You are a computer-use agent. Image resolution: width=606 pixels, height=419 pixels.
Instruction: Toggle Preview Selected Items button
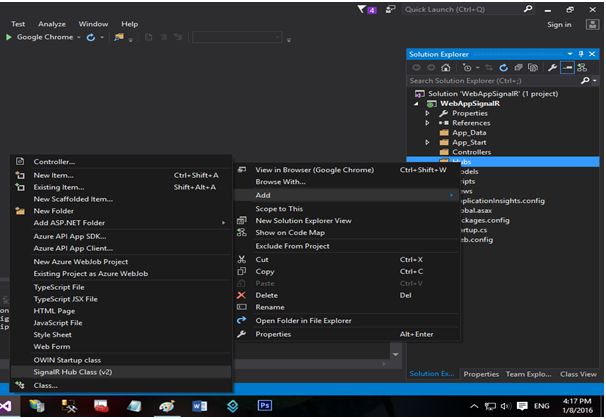[x=567, y=68]
